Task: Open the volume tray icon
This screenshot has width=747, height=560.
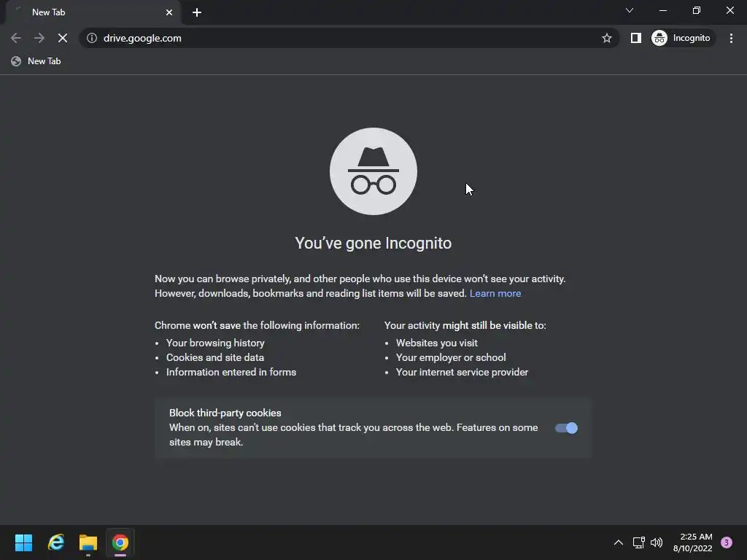Action: click(x=657, y=542)
